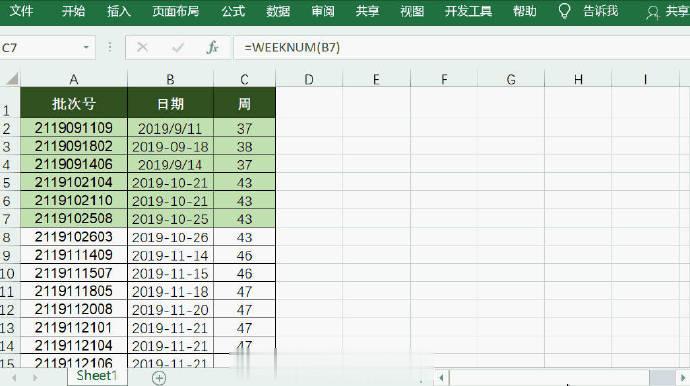Select cell containing 2119111409
This screenshot has height=386, width=690.
[x=73, y=255]
